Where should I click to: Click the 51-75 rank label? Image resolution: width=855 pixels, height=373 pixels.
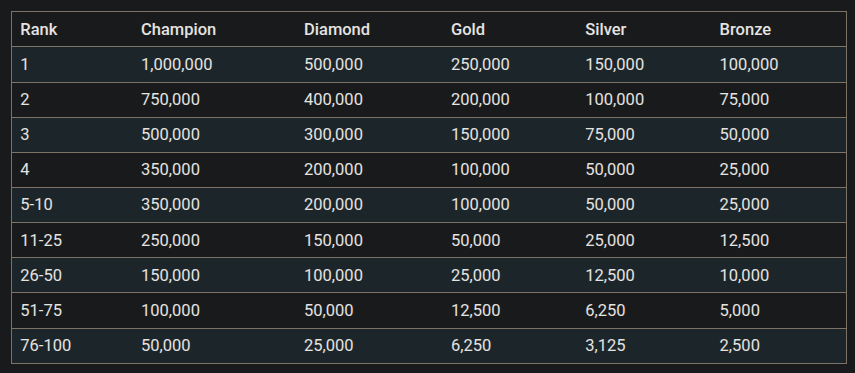coord(41,310)
